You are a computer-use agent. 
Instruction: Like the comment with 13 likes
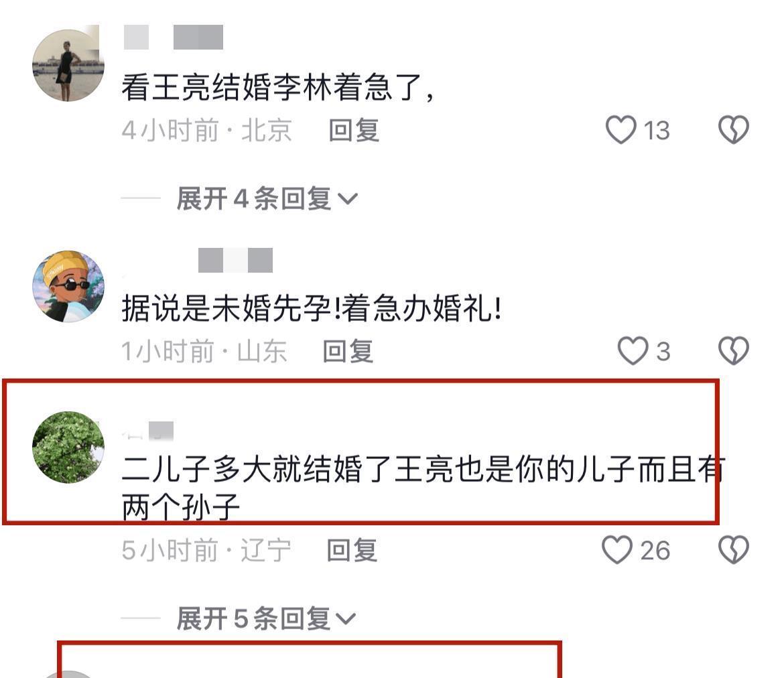click(620, 130)
